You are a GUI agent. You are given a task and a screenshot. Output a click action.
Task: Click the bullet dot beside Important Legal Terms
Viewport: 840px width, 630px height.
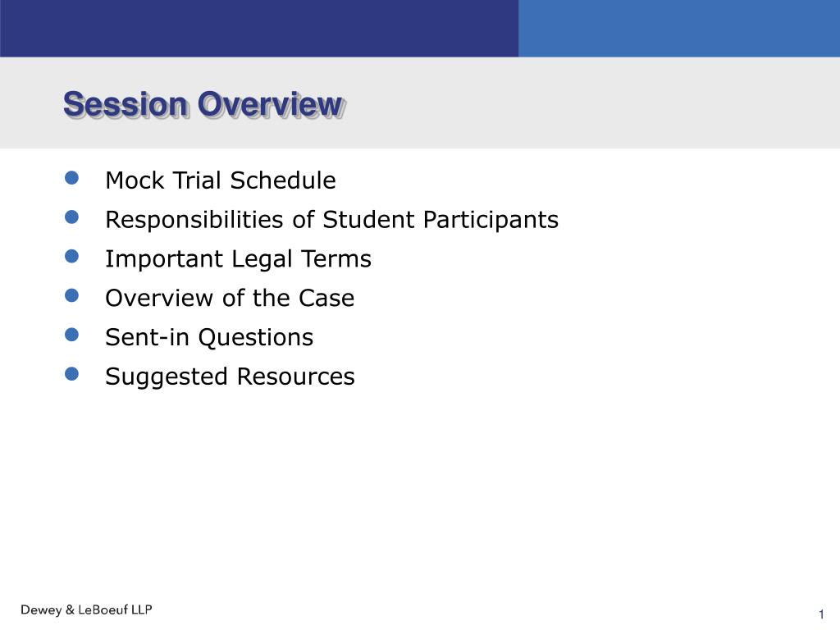tap(72, 256)
